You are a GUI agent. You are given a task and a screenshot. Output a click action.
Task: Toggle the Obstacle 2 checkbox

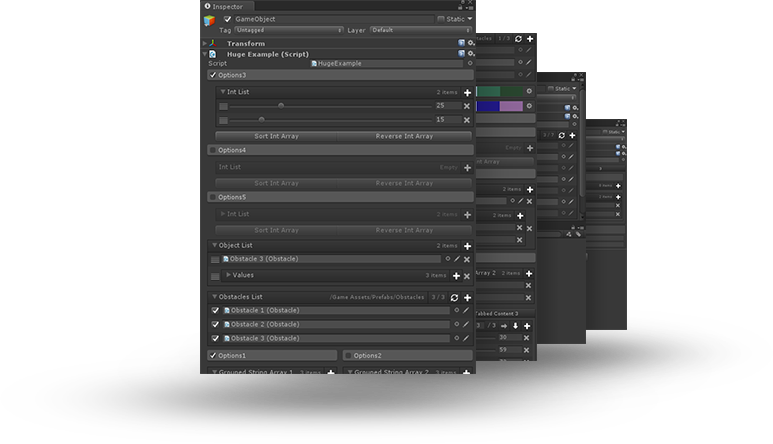pyautogui.click(x=215, y=324)
